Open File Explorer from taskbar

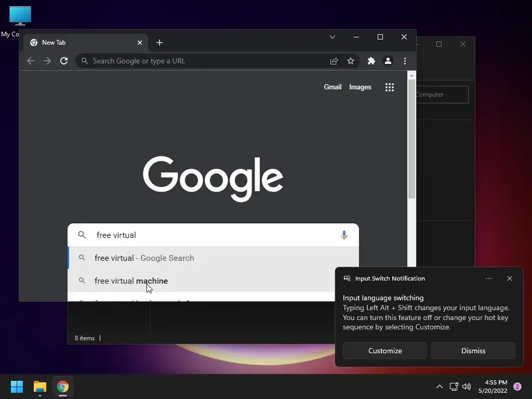pyautogui.click(x=39, y=387)
